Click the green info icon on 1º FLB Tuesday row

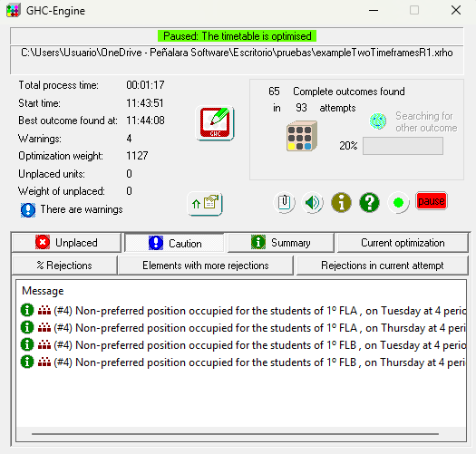(27, 345)
